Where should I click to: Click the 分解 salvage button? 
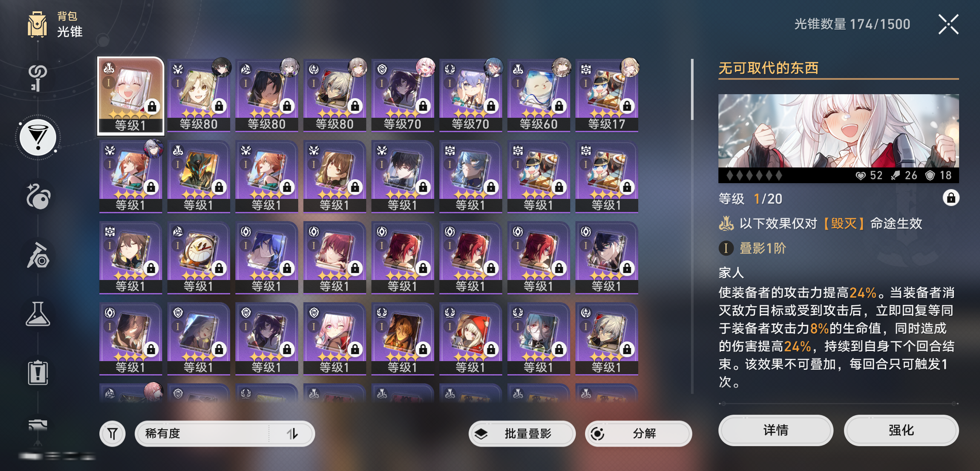pos(639,433)
